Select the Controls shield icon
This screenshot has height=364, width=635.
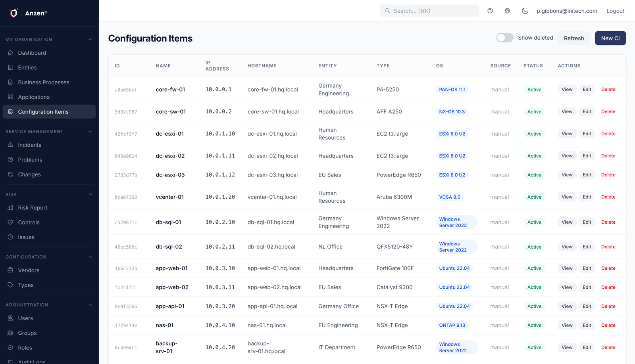10,222
